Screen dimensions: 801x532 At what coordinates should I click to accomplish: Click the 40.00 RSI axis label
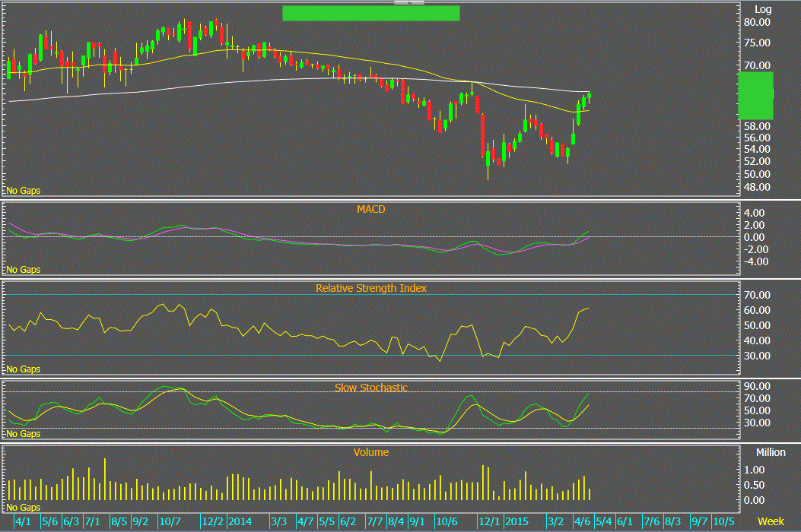tap(757, 340)
